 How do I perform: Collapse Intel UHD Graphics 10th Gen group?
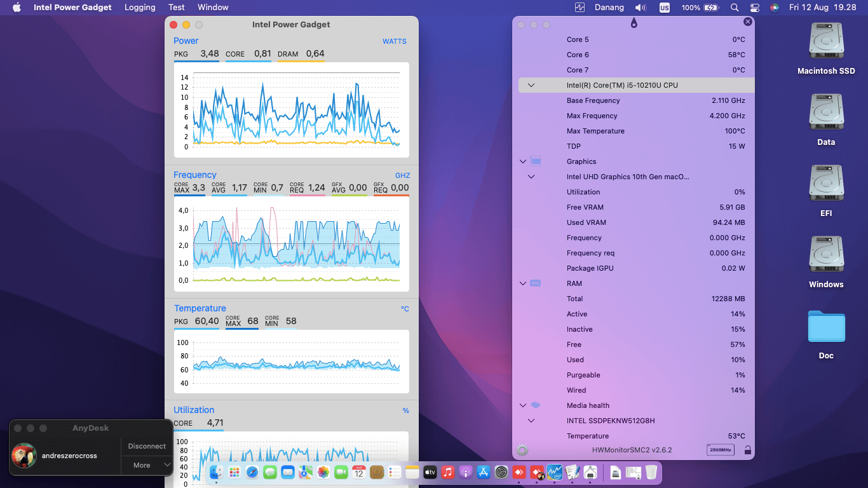[531, 177]
